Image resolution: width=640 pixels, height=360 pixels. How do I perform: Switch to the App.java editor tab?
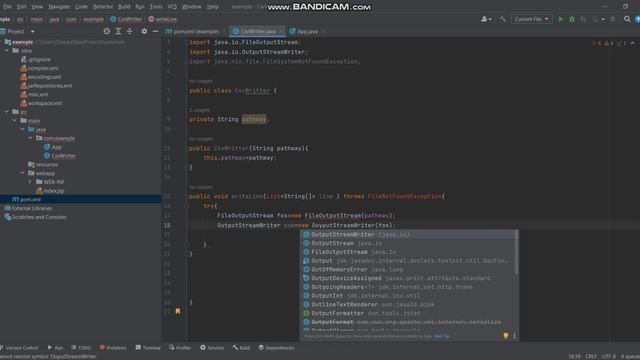click(x=307, y=31)
